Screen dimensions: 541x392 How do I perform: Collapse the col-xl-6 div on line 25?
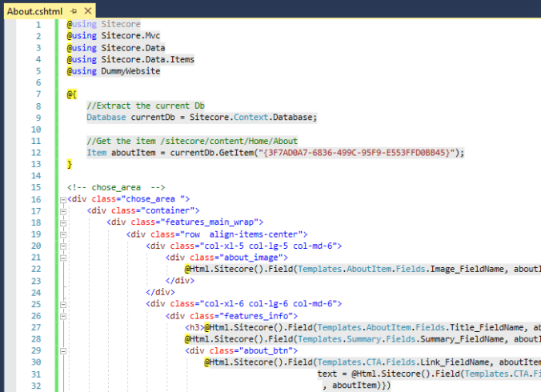click(x=62, y=303)
